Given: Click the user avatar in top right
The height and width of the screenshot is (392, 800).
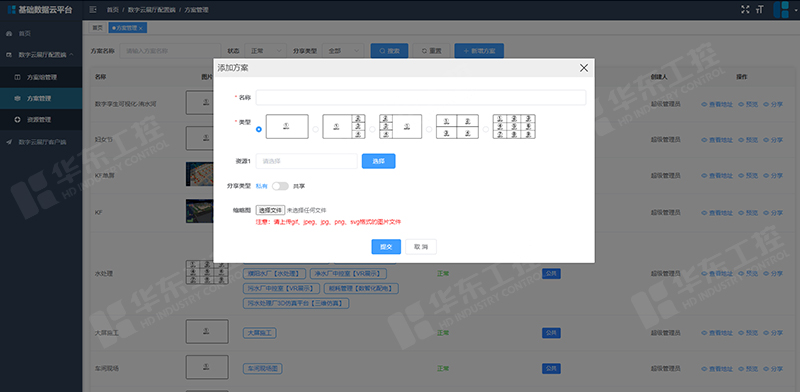Looking at the screenshot, I should click(781, 10).
